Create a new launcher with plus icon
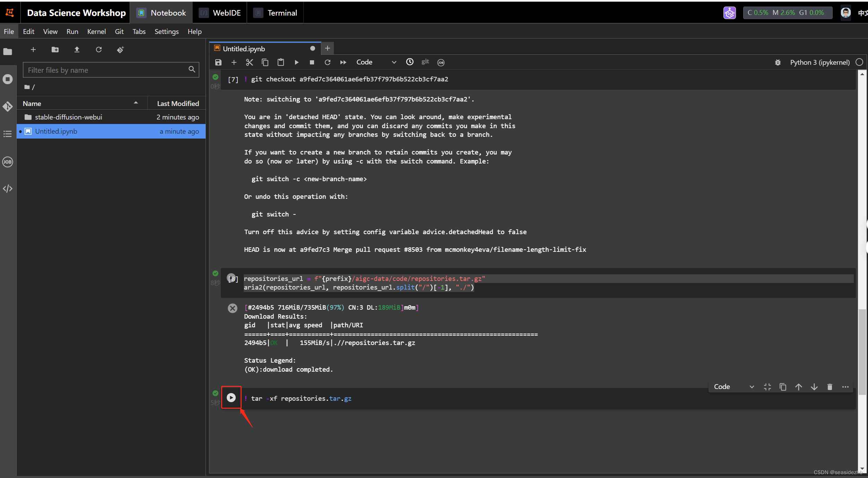The width and height of the screenshot is (868, 478). click(33, 50)
